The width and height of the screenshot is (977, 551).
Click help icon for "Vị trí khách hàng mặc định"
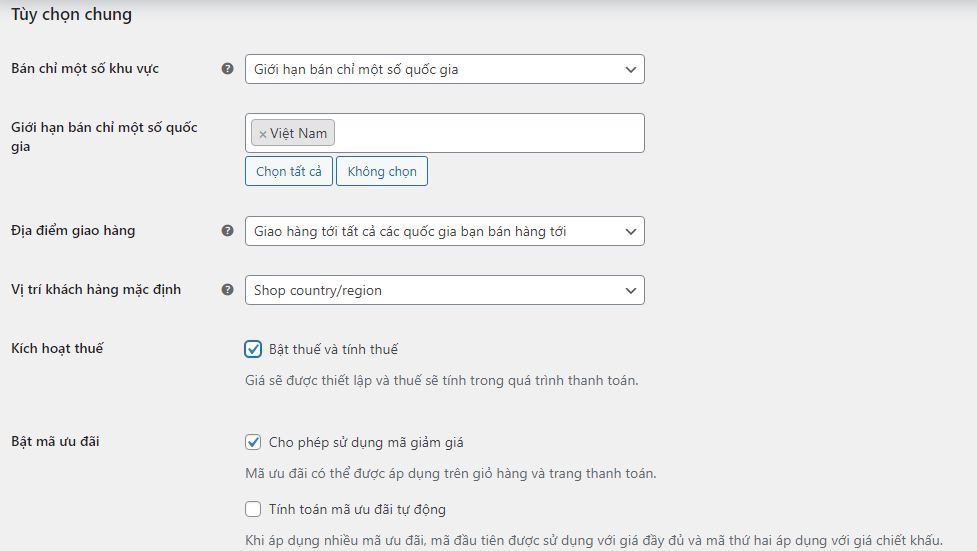click(x=227, y=290)
